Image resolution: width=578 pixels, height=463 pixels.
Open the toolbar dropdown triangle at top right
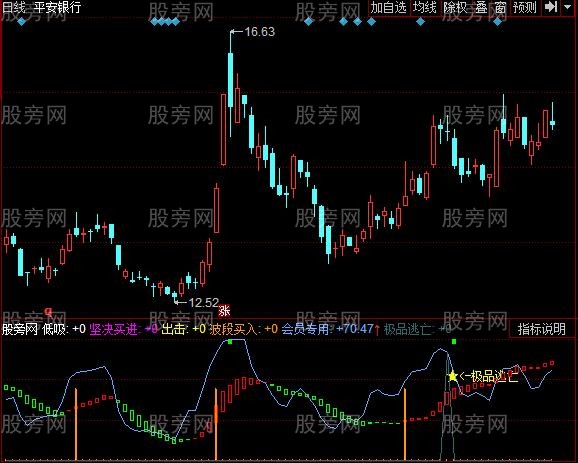tap(568, 7)
